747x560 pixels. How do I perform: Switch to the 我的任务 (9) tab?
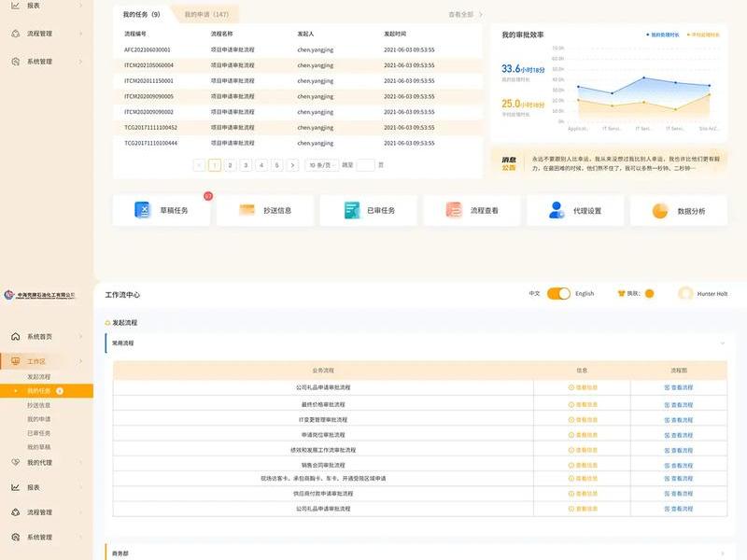point(142,14)
